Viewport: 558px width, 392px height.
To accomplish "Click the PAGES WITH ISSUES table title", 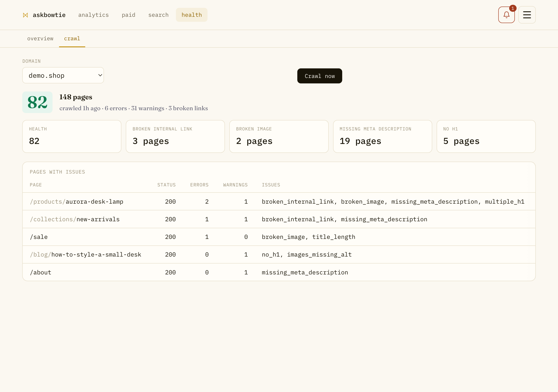I will pyautogui.click(x=57, y=172).
